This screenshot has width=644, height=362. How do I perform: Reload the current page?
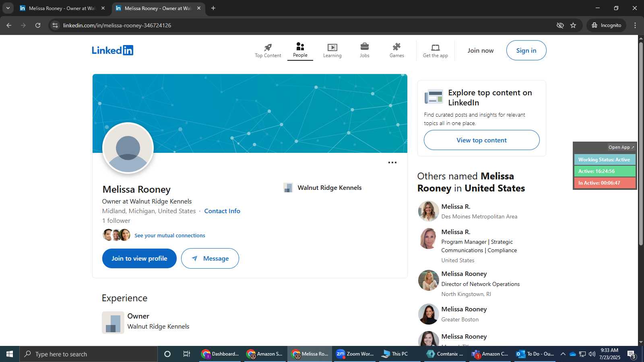click(x=38, y=25)
